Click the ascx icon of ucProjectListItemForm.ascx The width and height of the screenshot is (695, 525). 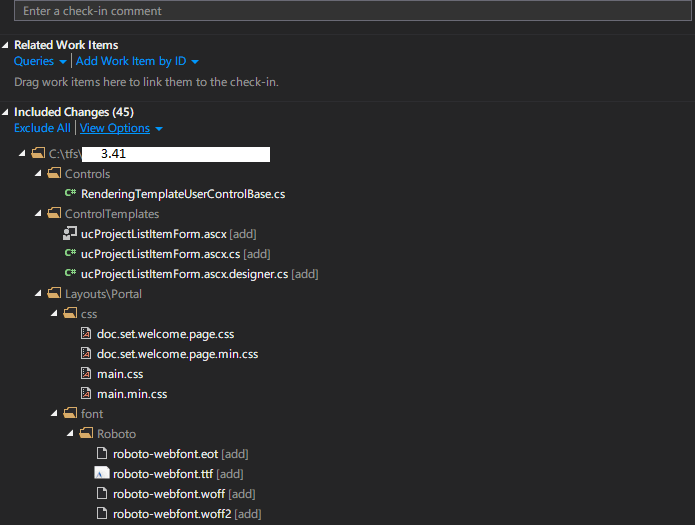[70, 234]
